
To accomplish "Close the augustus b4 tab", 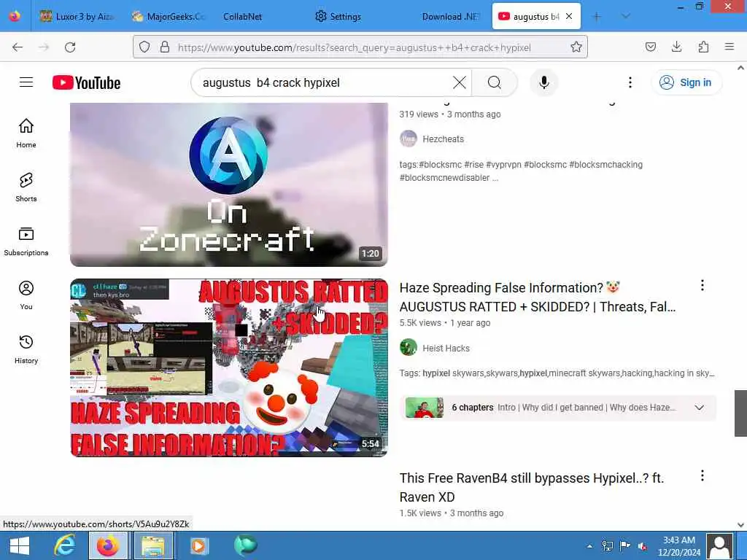I will [569, 17].
